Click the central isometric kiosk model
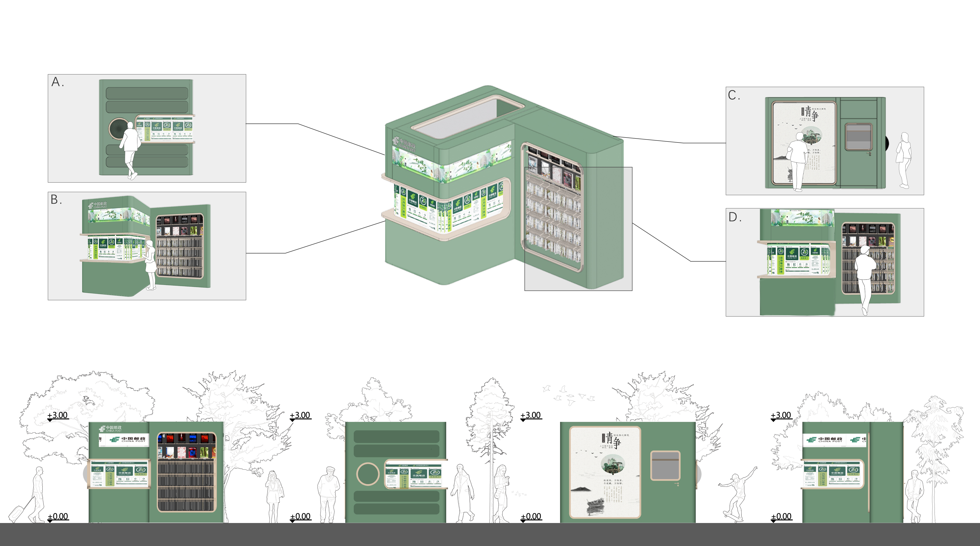The width and height of the screenshot is (980, 546). click(x=495, y=190)
